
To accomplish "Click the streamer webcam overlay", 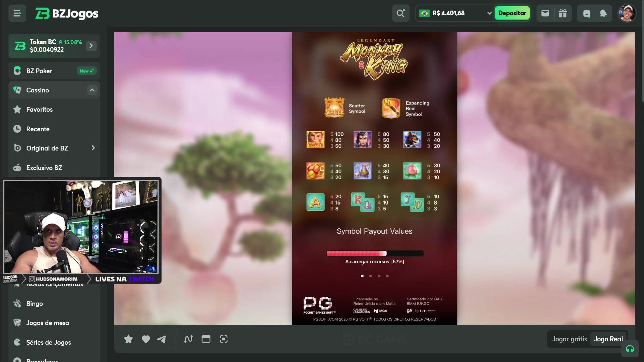I will click(81, 227).
